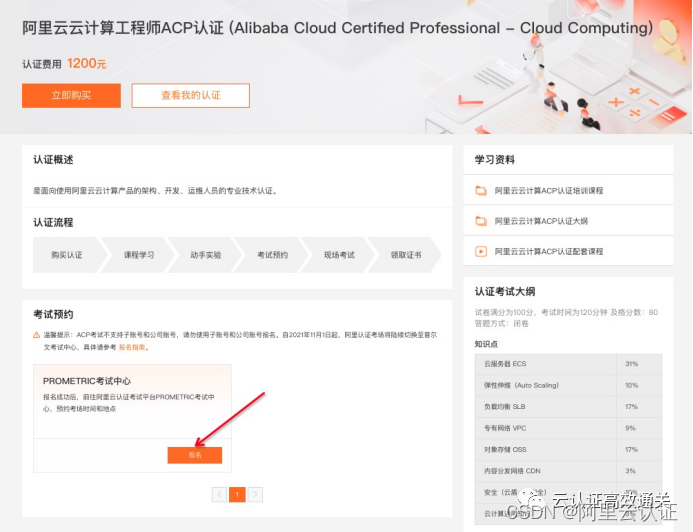
Task: Click the 弹性伸缩 (Auto Scaling) row
Action: coord(568,385)
